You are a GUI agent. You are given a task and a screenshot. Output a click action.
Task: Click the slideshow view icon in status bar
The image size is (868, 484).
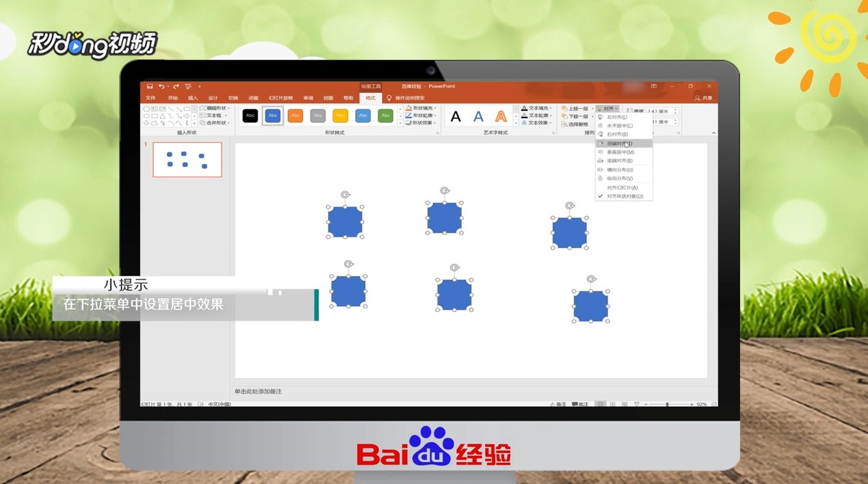637,404
